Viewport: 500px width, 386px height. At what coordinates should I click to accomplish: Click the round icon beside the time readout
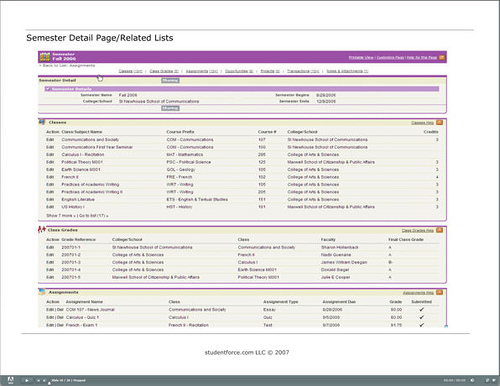tap(472, 380)
